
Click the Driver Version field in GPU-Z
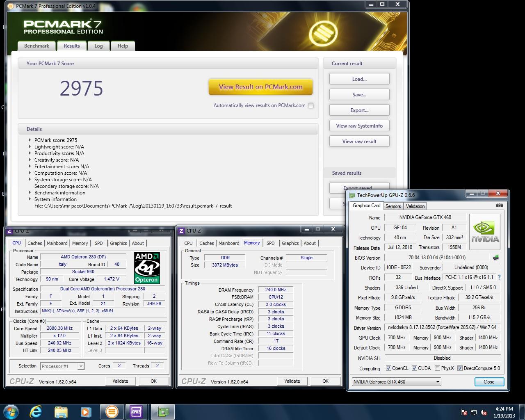[x=442, y=327]
